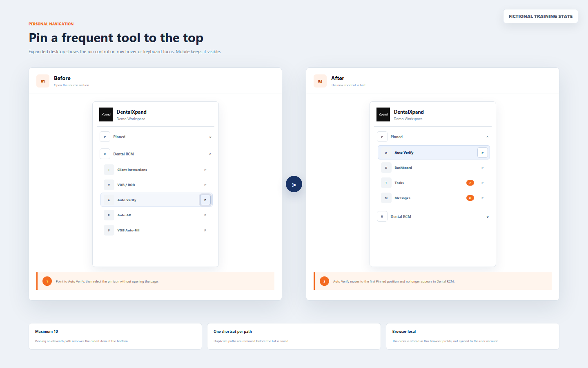Viewport: 588px width, 368px height.
Task: Click the M icon of the Messages row
Action: point(386,198)
